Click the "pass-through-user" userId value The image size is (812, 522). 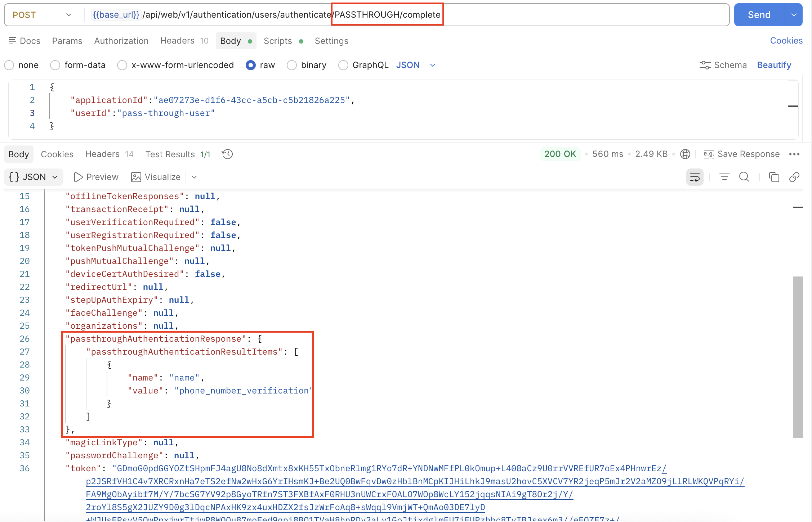click(166, 113)
